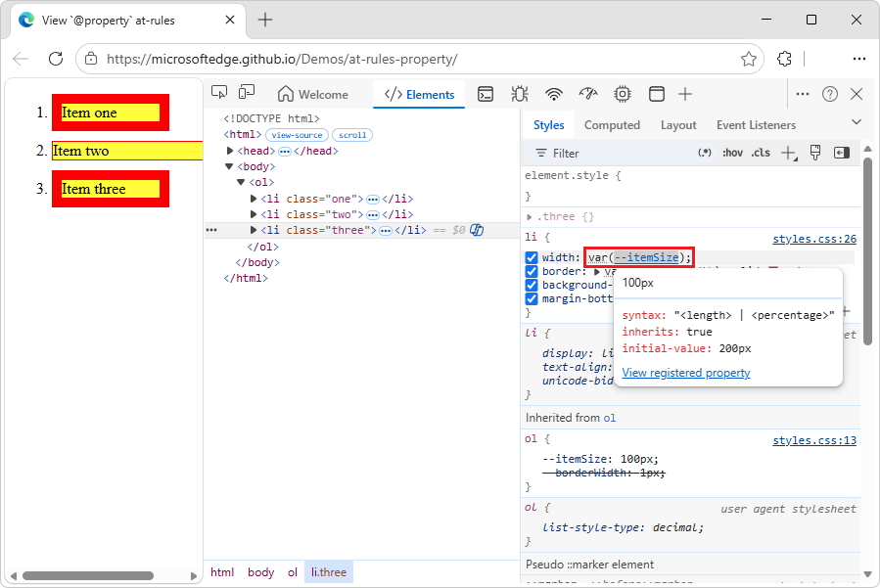Open the Network tool wifi icon
The height and width of the screenshot is (588, 880).
554,94
